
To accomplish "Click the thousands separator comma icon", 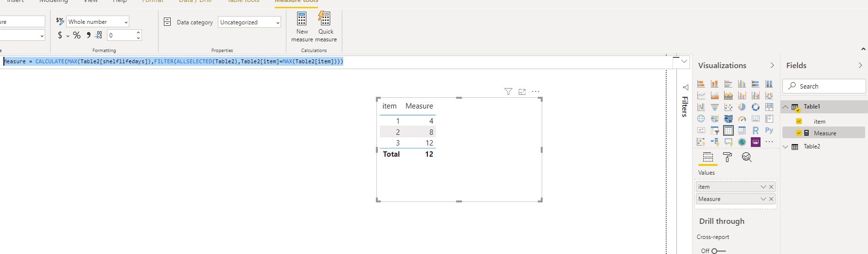I will 88,35.
